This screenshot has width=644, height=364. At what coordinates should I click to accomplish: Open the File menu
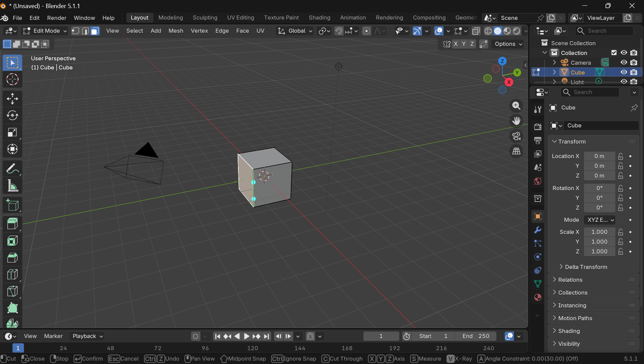coord(17,18)
